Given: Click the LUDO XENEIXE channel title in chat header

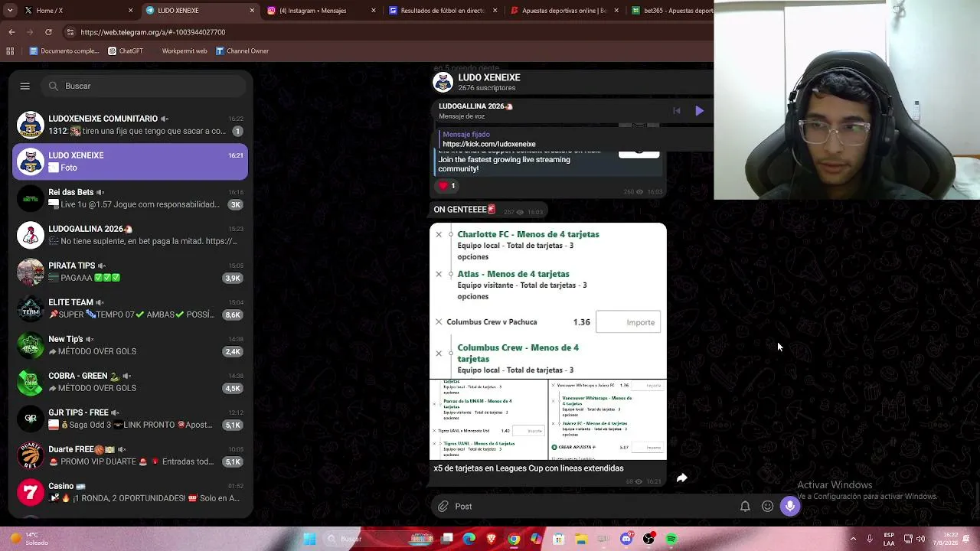Looking at the screenshot, I should tap(488, 77).
